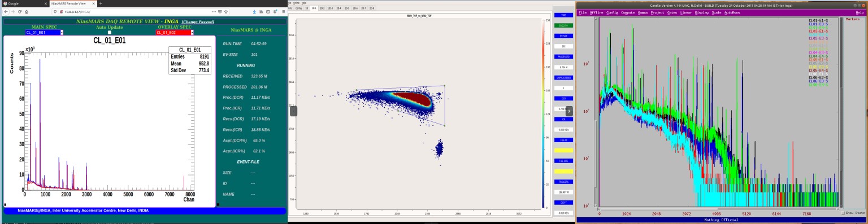The image size is (868, 224).
Task: Go back in the Firefox browser
Action: pos(6,11)
